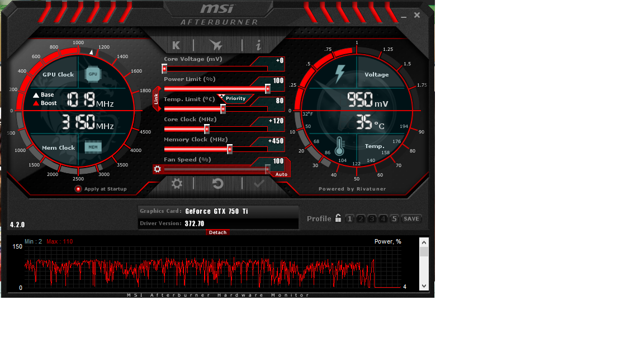Reset settings with the circular arrow icon
644x362 pixels.
pyautogui.click(x=217, y=183)
